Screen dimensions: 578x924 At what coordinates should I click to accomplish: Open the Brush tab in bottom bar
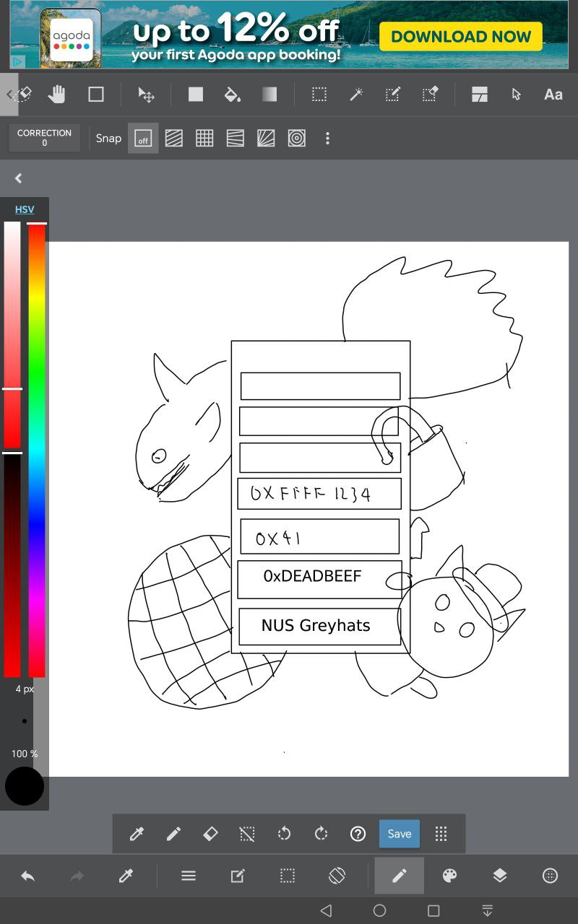coord(399,876)
